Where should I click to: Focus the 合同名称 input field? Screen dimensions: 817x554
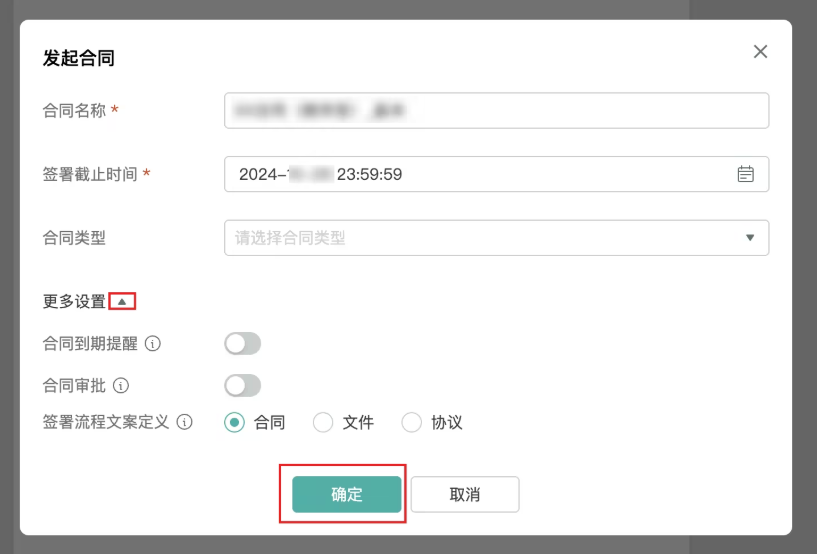497,110
